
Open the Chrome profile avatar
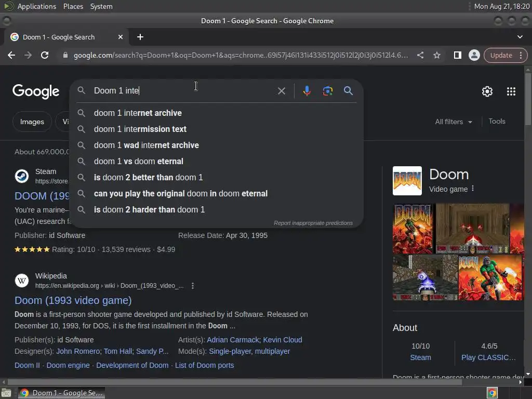474,55
